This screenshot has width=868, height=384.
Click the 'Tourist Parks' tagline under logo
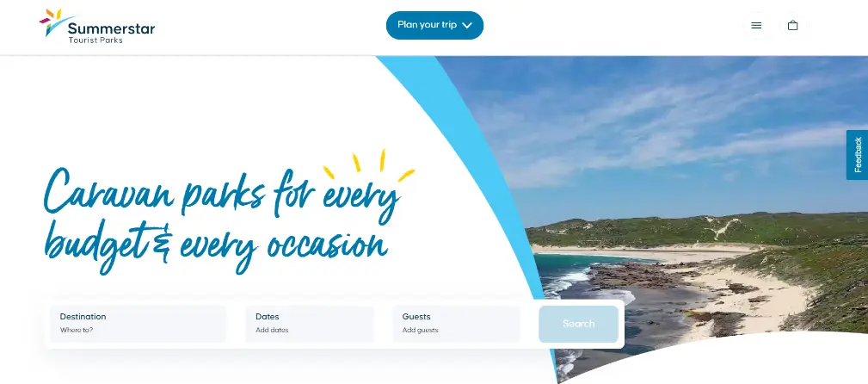point(95,40)
